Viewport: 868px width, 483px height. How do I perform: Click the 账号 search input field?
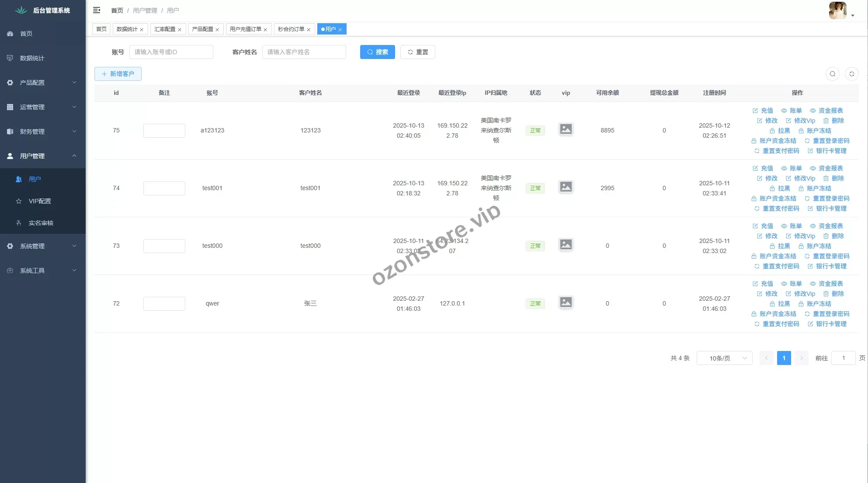coord(171,52)
